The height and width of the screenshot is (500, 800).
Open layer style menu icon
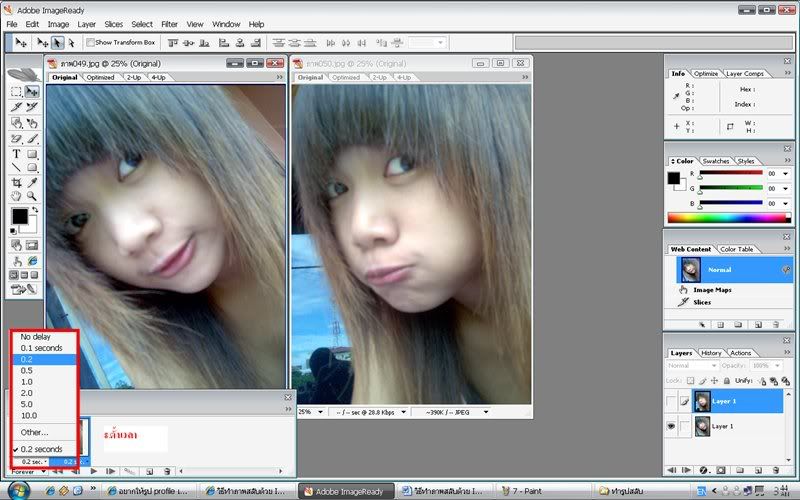tap(704, 470)
